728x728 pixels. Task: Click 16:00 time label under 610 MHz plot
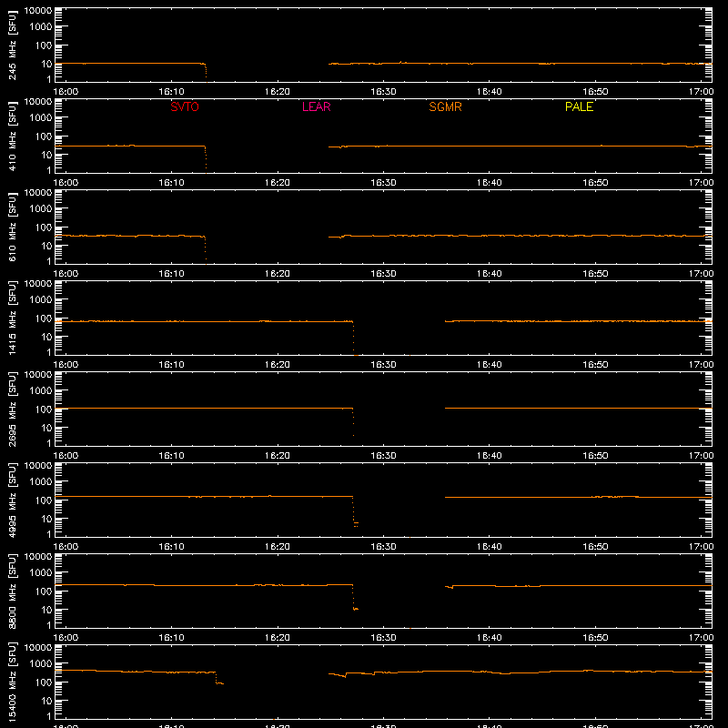pos(66,274)
